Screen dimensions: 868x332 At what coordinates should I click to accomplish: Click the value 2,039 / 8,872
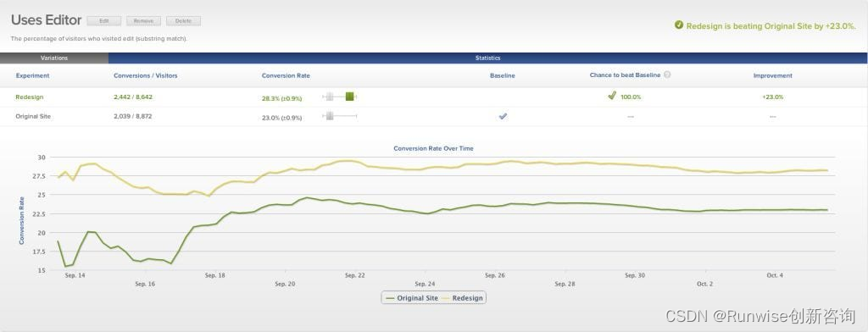click(133, 116)
